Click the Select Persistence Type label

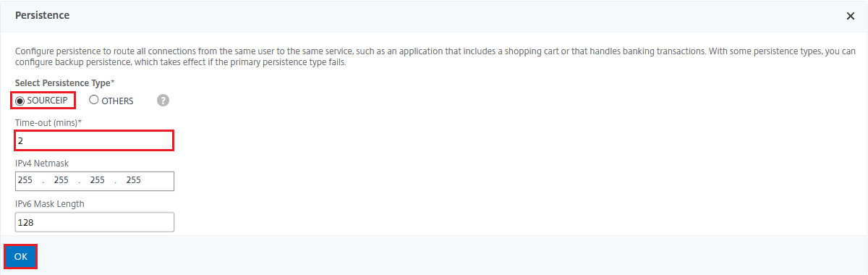(64, 83)
